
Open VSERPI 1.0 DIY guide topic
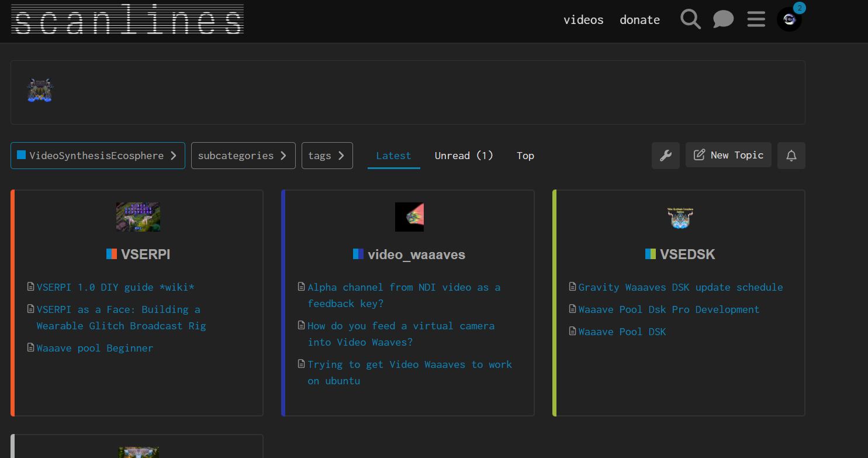(115, 287)
